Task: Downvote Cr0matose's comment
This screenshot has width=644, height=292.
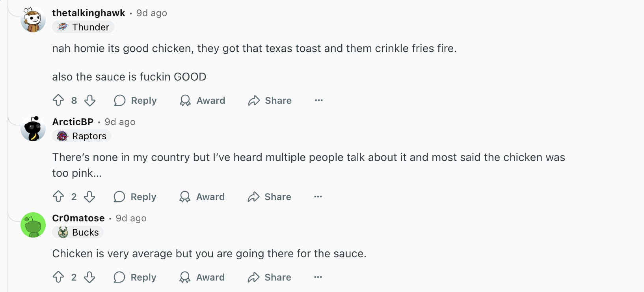Action: pos(89,277)
